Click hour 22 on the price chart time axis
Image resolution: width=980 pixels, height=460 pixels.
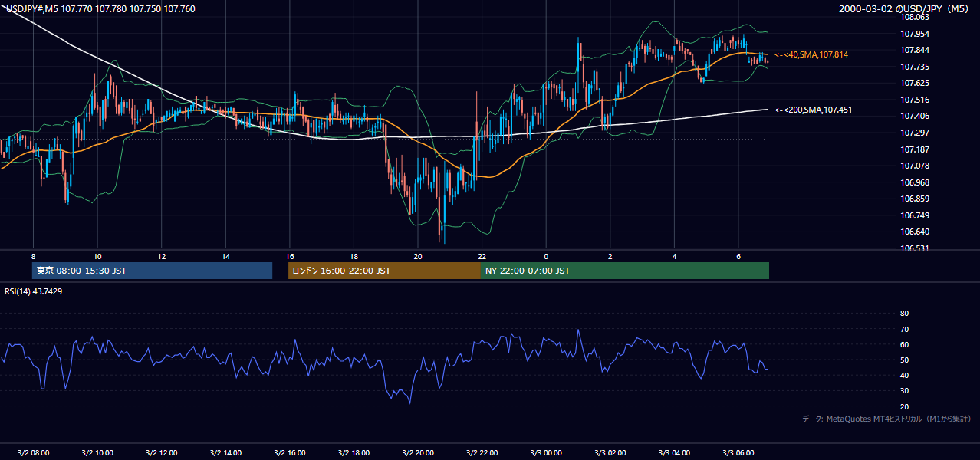482,256
